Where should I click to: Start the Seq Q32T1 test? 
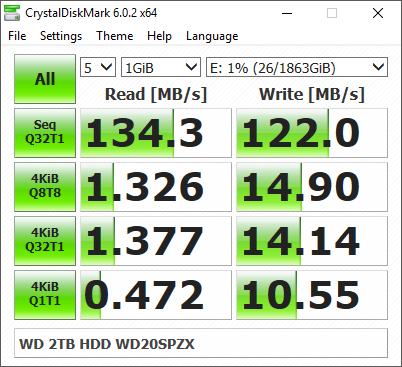coord(45,133)
